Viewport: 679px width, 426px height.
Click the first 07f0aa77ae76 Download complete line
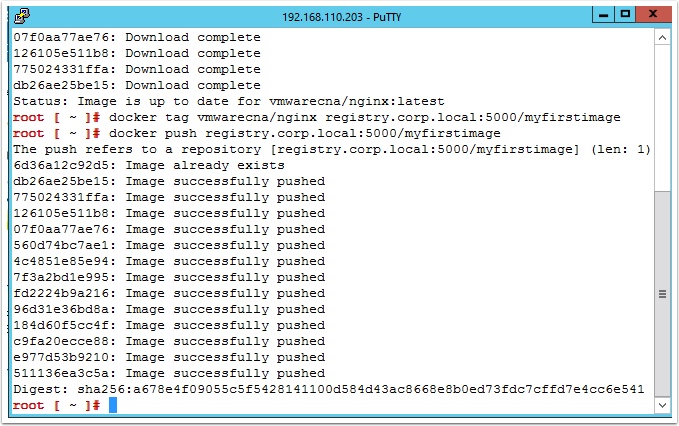137,37
